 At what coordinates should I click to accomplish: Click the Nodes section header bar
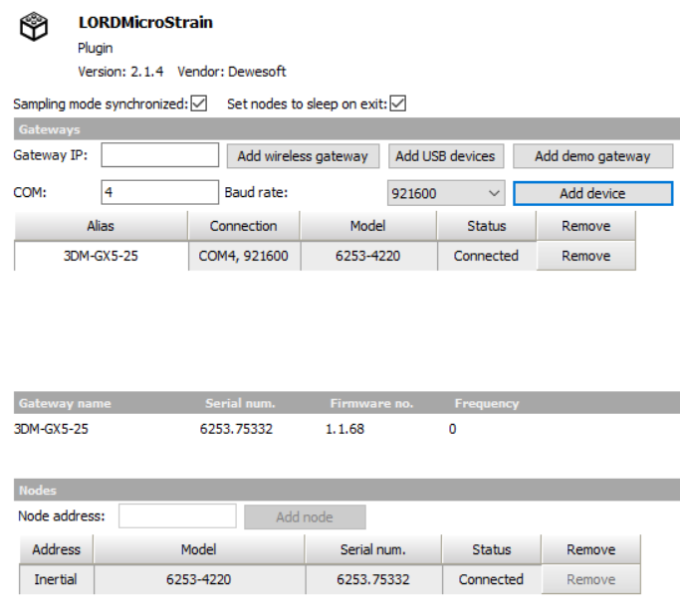346,490
